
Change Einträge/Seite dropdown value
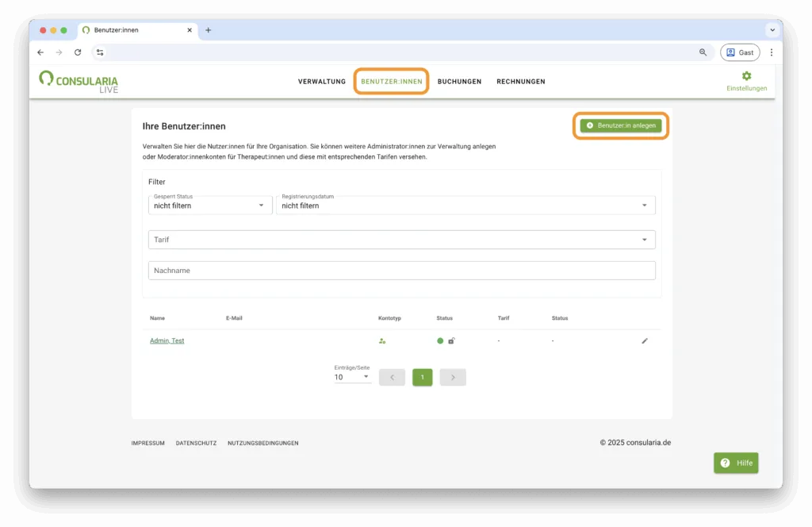pyautogui.click(x=352, y=377)
